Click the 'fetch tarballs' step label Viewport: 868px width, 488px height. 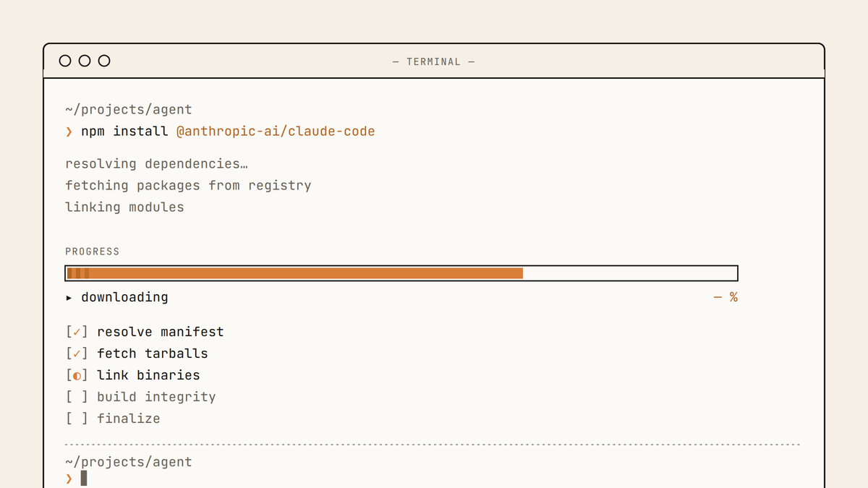point(153,354)
